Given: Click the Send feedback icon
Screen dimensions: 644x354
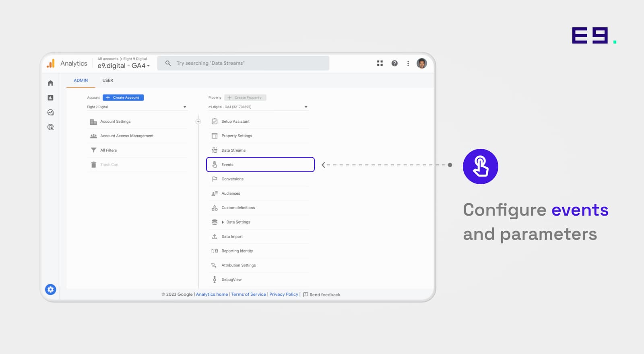Looking at the screenshot, I should (305, 294).
